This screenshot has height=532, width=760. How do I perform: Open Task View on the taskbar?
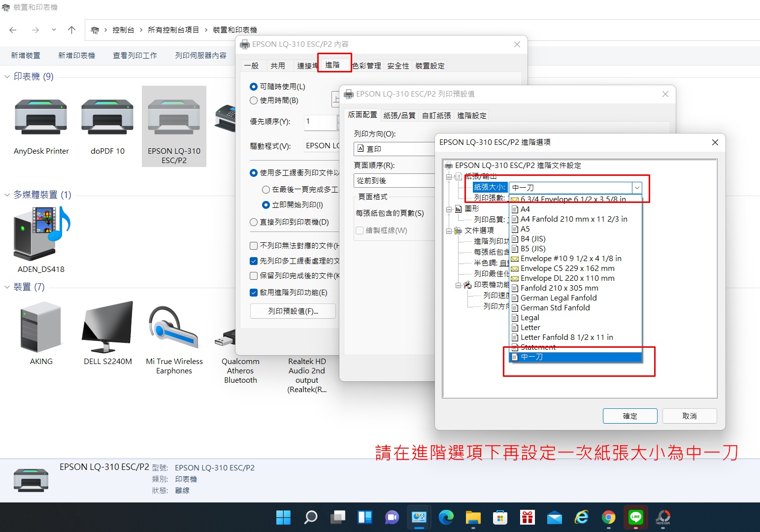click(x=338, y=517)
